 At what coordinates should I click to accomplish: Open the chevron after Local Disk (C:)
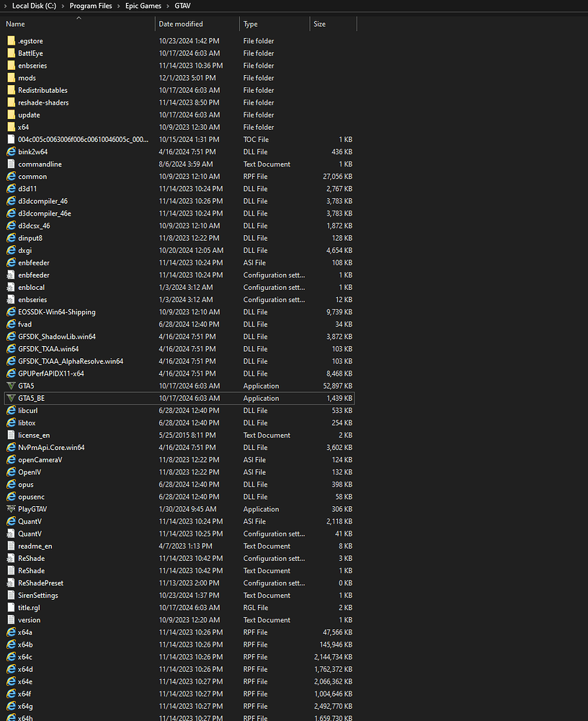pos(63,6)
